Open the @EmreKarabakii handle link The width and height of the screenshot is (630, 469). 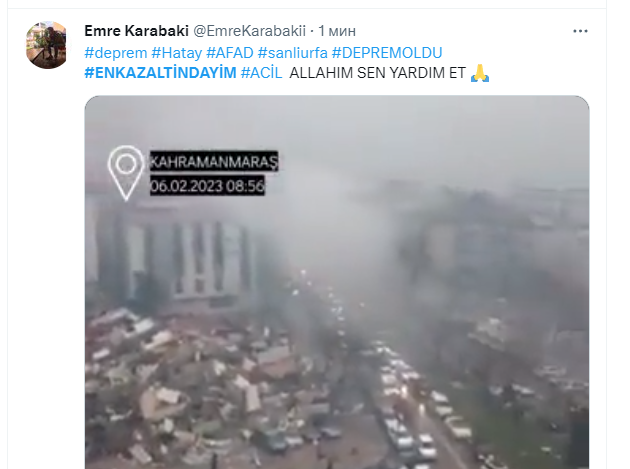point(249,31)
